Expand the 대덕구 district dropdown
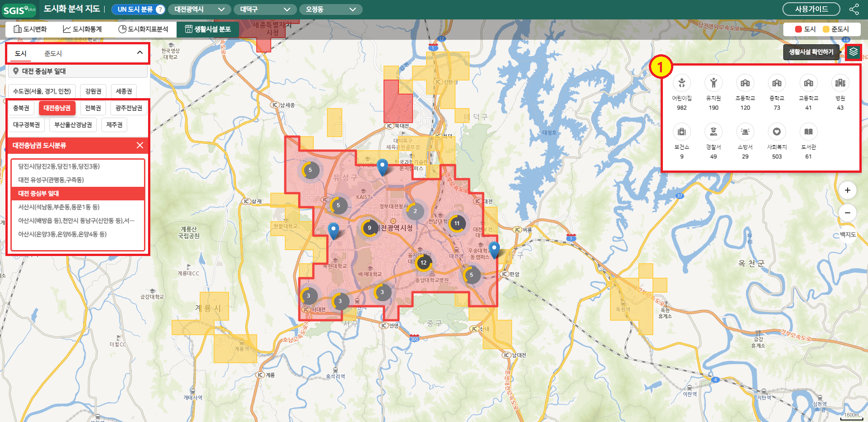Image resolution: width=868 pixels, height=422 pixels. point(265,9)
